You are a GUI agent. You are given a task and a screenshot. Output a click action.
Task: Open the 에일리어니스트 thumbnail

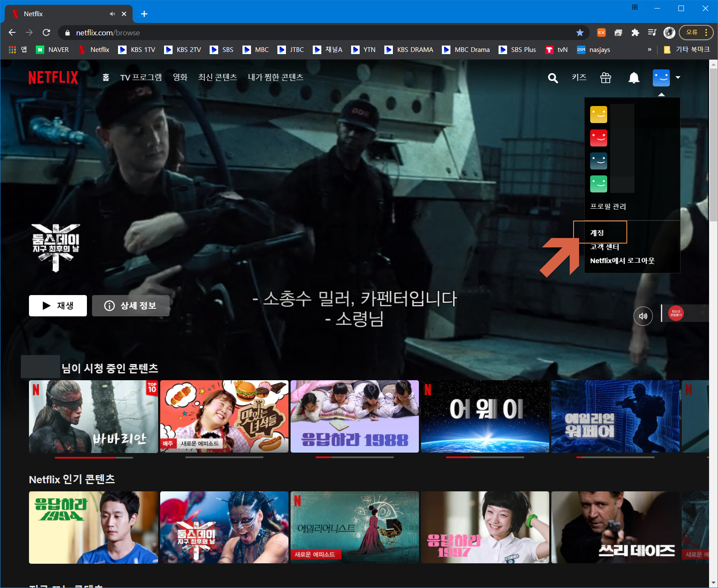tap(355, 528)
